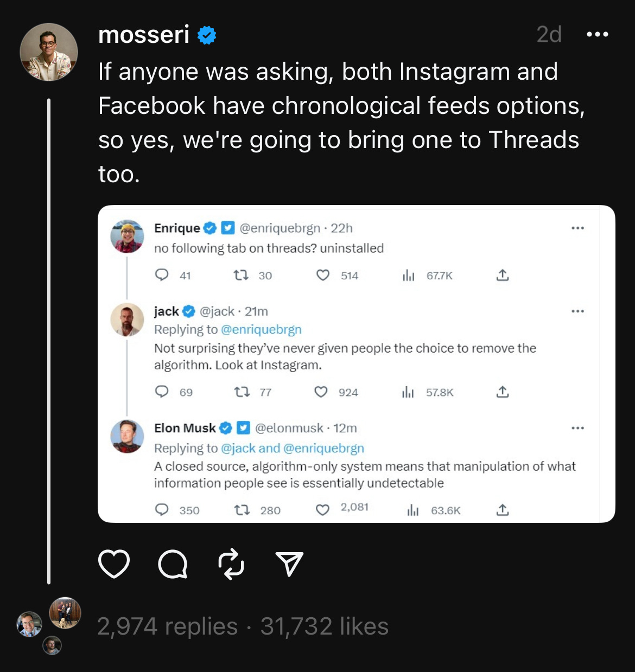Screen dimensions: 635x672
Task: Open the three-dot menu on Enrique's tweet
Action: (x=577, y=228)
